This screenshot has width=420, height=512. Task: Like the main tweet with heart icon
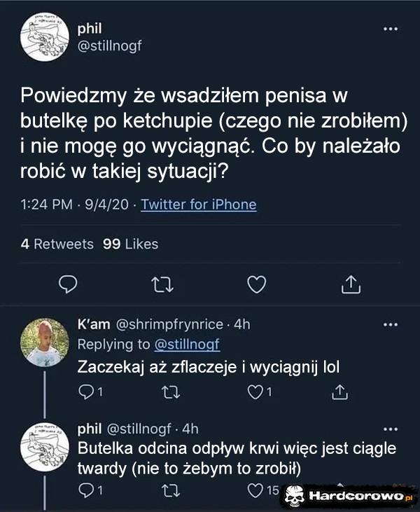point(258,284)
